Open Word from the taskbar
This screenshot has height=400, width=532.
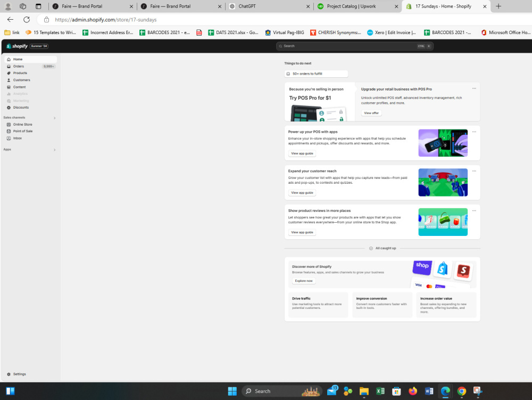pyautogui.click(x=429, y=391)
